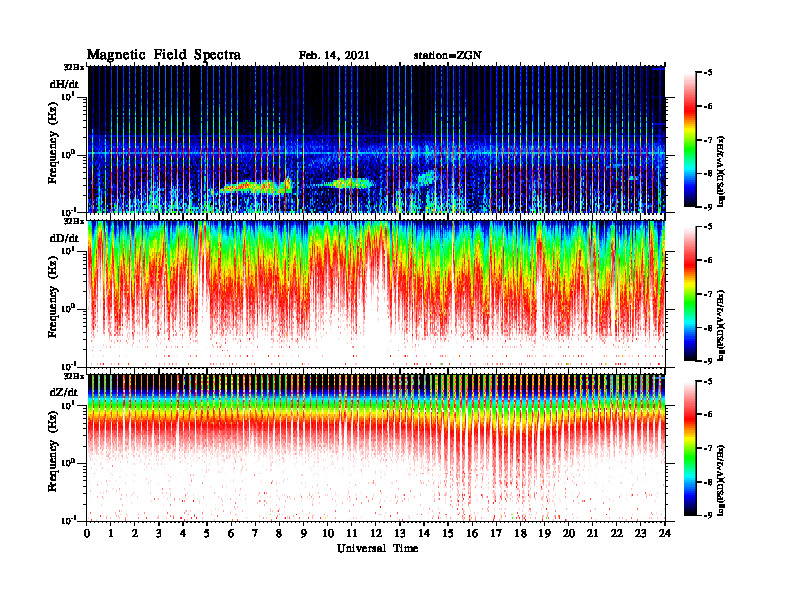Click the "-9" value on dH/dt color bar
Viewport: 792px width, 612px height.
(x=708, y=207)
